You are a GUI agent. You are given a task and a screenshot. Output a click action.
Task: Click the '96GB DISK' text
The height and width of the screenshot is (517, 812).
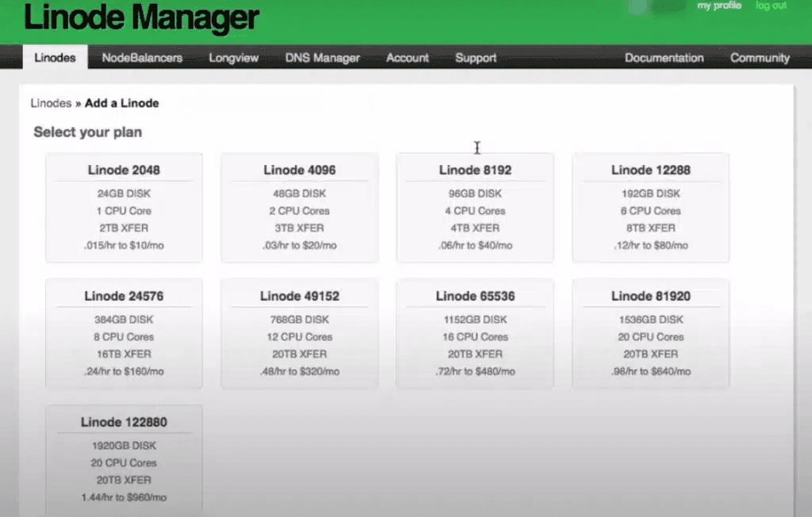pyautogui.click(x=475, y=193)
